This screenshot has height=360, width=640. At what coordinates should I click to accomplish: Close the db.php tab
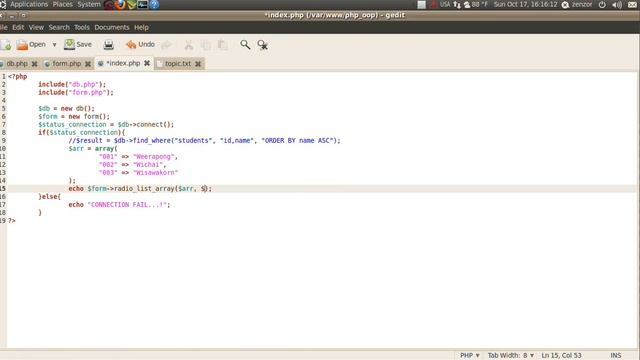(35, 64)
